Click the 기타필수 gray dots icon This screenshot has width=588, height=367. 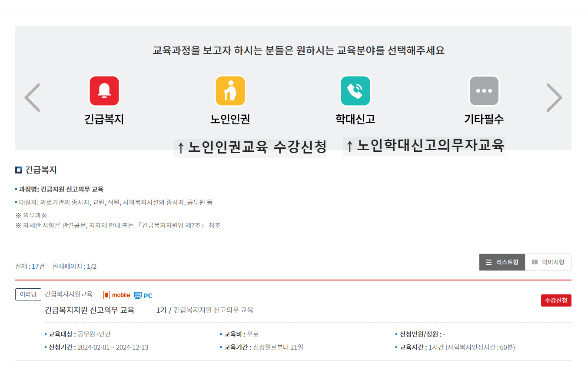tap(484, 90)
